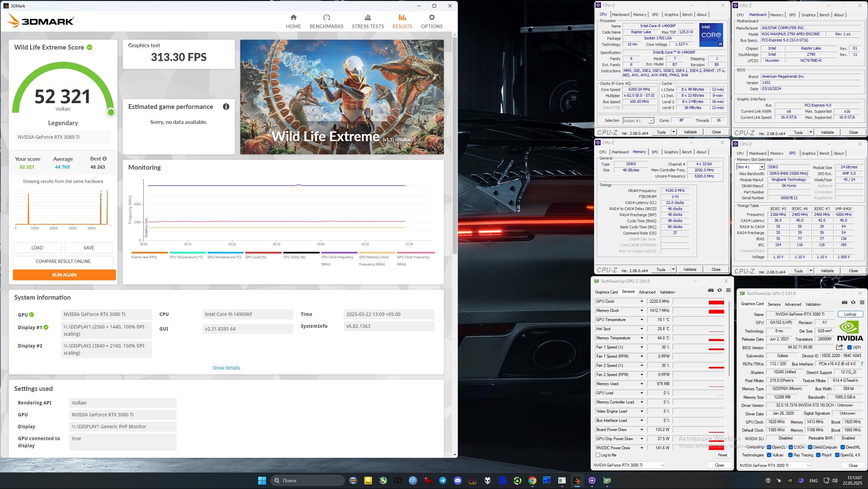This screenshot has width=868, height=489.
Task: Toggle the Frame rate (FPS) legend swatch
Action: 149,252
